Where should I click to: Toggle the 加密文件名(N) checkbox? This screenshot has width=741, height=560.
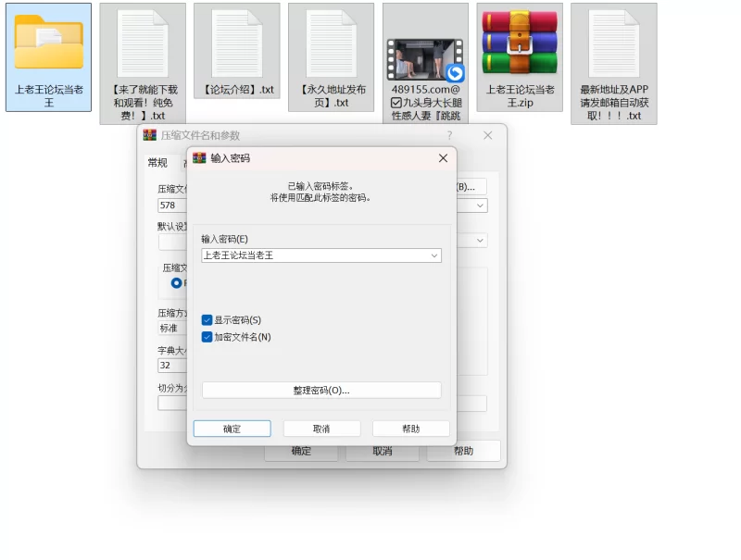(207, 337)
